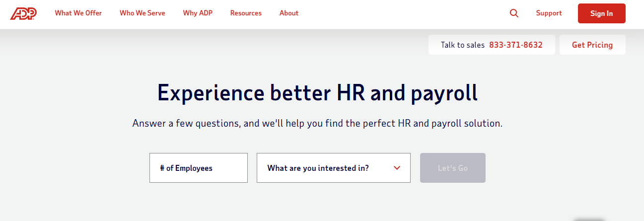Open the About menu
Screen dimensions: 644x221
289,13
